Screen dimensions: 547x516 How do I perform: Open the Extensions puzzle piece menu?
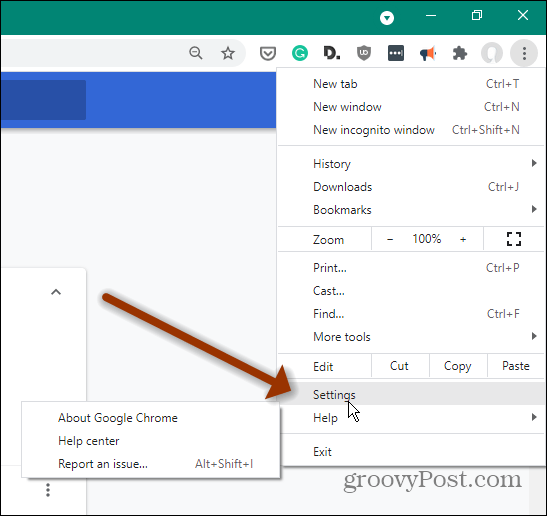click(x=459, y=53)
